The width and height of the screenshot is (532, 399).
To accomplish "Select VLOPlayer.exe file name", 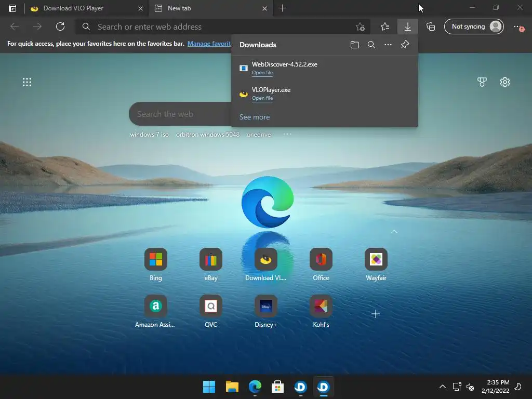I will (x=271, y=90).
